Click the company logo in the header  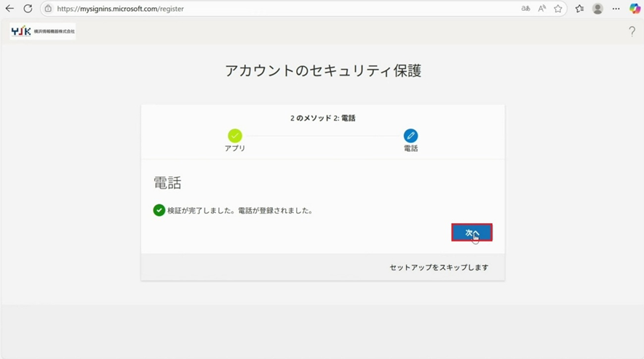[x=43, y=31]
